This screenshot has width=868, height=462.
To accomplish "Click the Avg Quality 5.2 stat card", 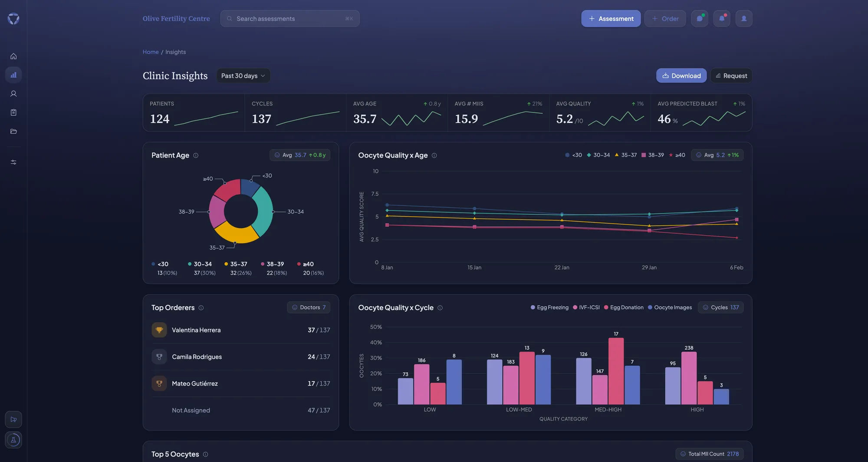I will tap(600, 113).
